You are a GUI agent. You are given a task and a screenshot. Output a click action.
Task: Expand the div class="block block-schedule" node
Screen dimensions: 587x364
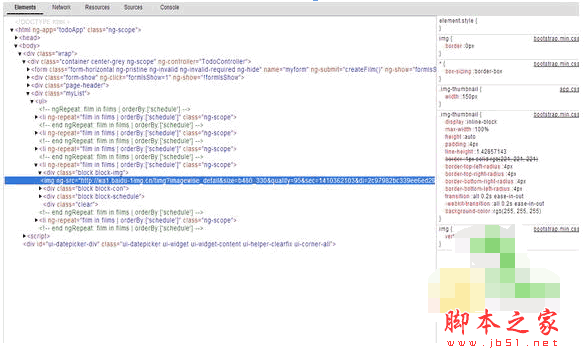40,196
